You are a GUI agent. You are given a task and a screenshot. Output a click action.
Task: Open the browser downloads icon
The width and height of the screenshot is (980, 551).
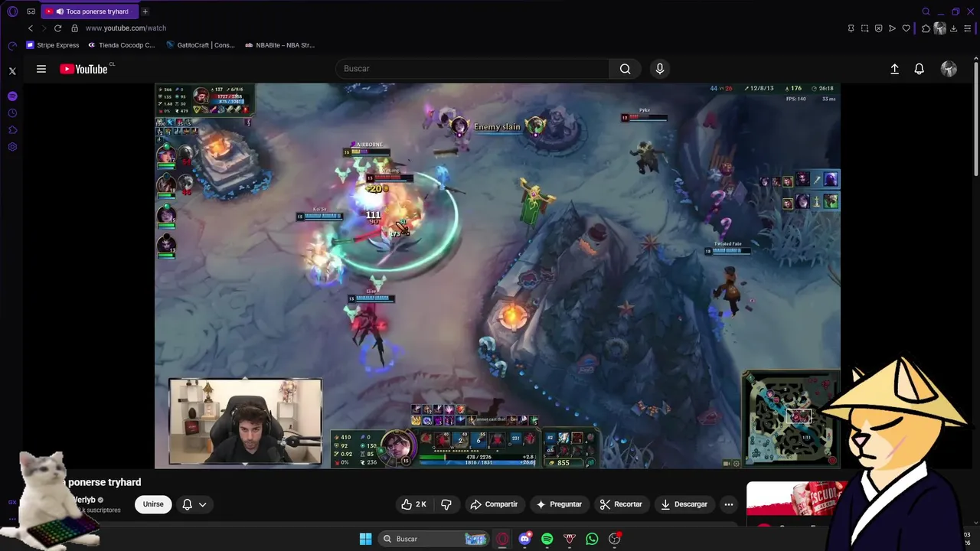[953, 28]
